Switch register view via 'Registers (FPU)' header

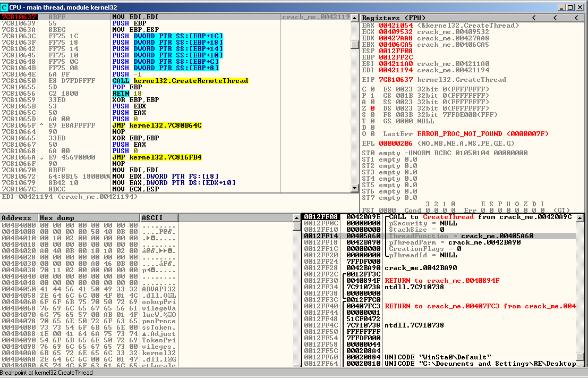pos(395,18)
